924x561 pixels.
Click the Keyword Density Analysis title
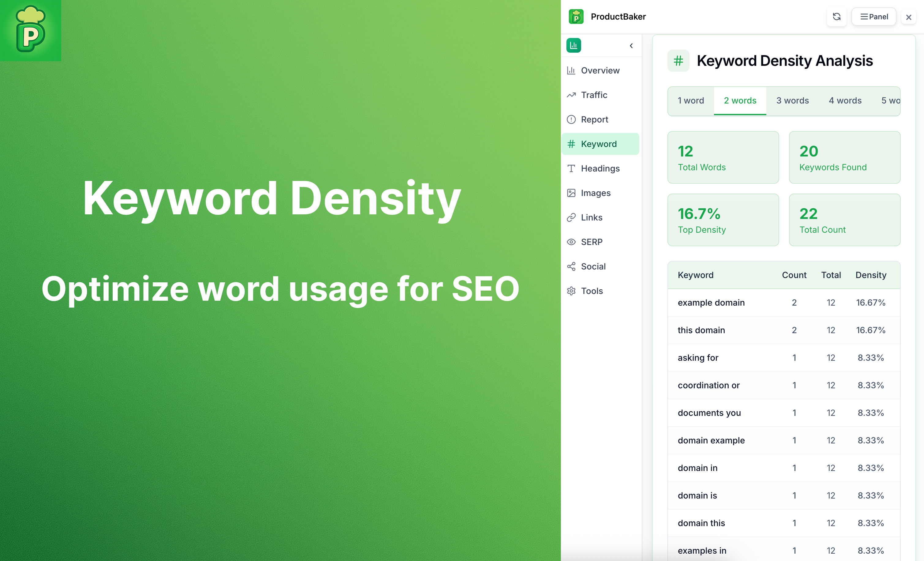tap(784, 61)
